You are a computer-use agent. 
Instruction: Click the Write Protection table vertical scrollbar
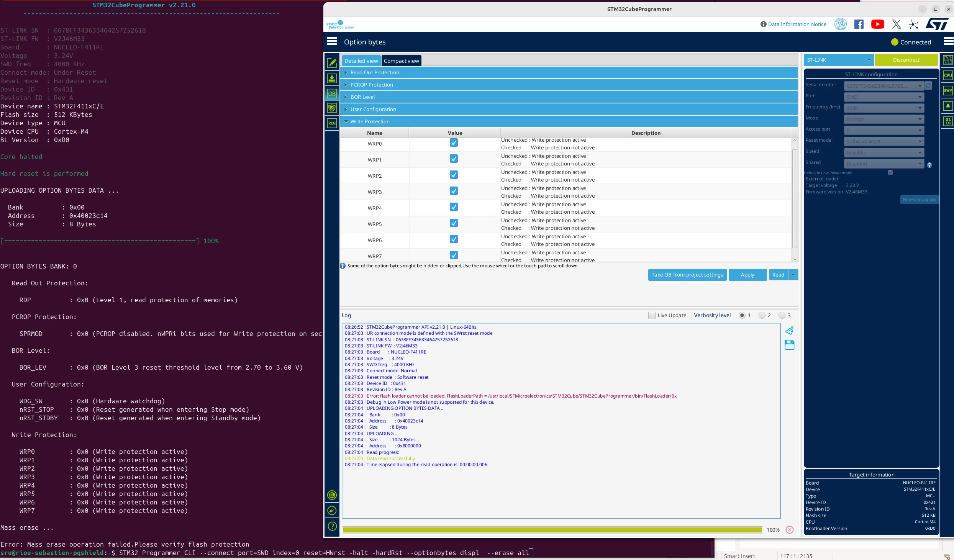coord(795,199)
